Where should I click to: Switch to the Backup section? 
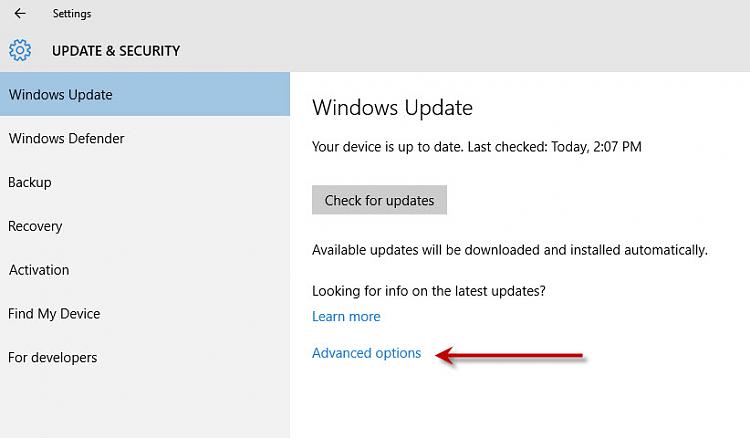[144, 182]
